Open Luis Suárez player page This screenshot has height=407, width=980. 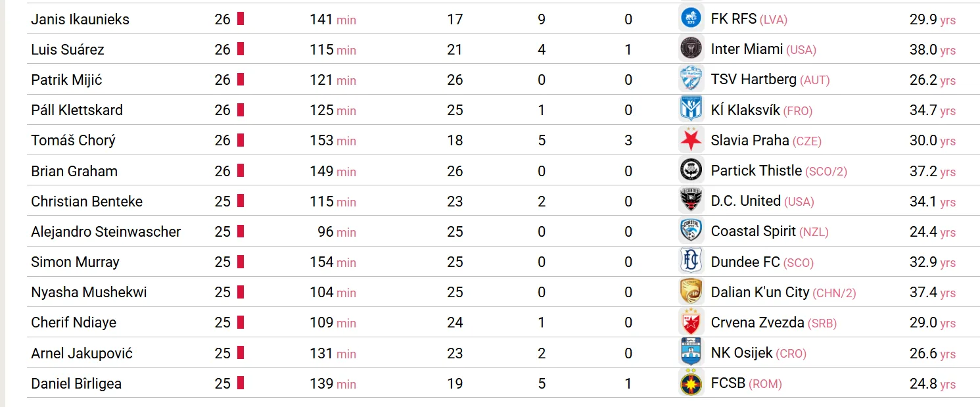(x=68, y=49)
